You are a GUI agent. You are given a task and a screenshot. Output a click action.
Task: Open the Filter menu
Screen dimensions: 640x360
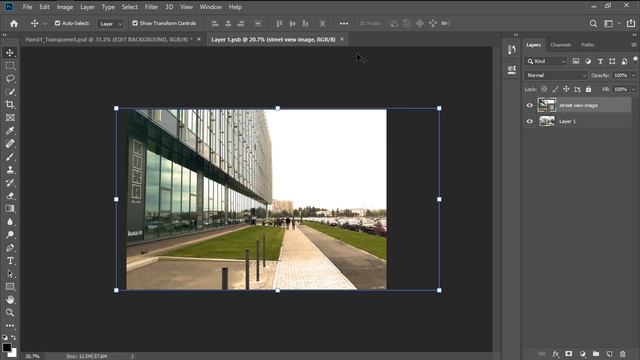151,7
